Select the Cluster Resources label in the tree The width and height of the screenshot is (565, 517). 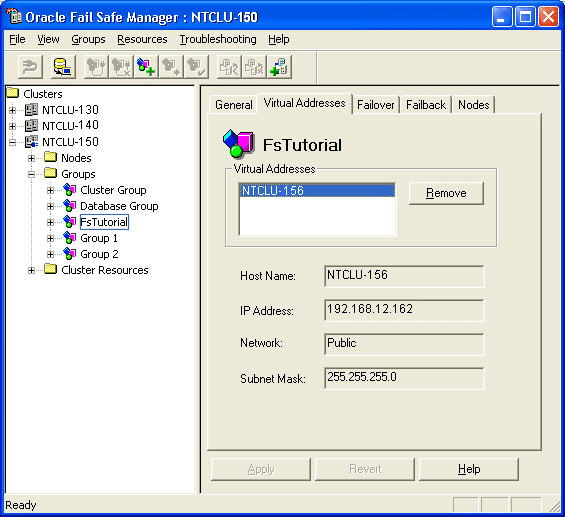point(105,270)
